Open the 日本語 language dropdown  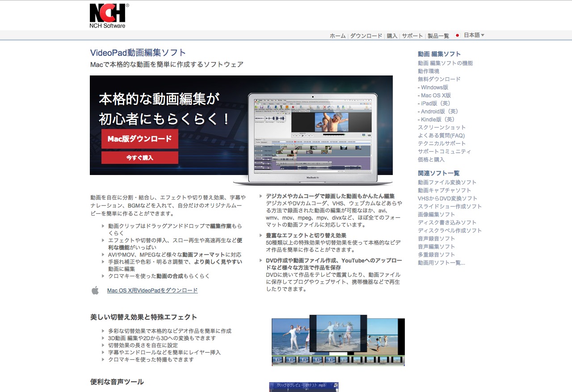474,35
